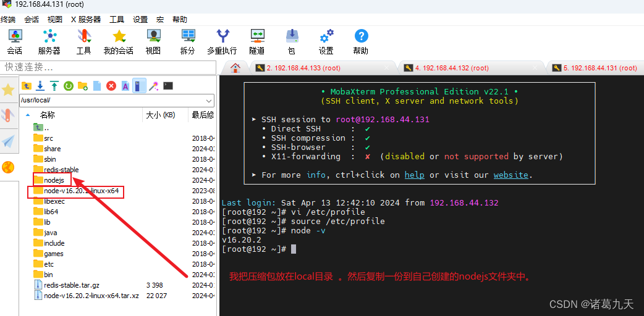The image size is (644, 316).
Task: Click the download arrow icon in SFTP toolbar
Action: point(40,86)
